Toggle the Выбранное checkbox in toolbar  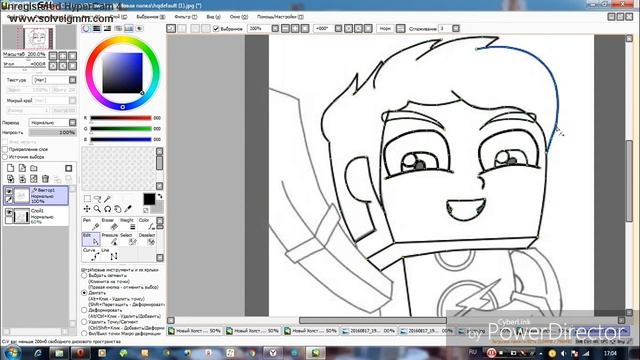coord(216,29)
